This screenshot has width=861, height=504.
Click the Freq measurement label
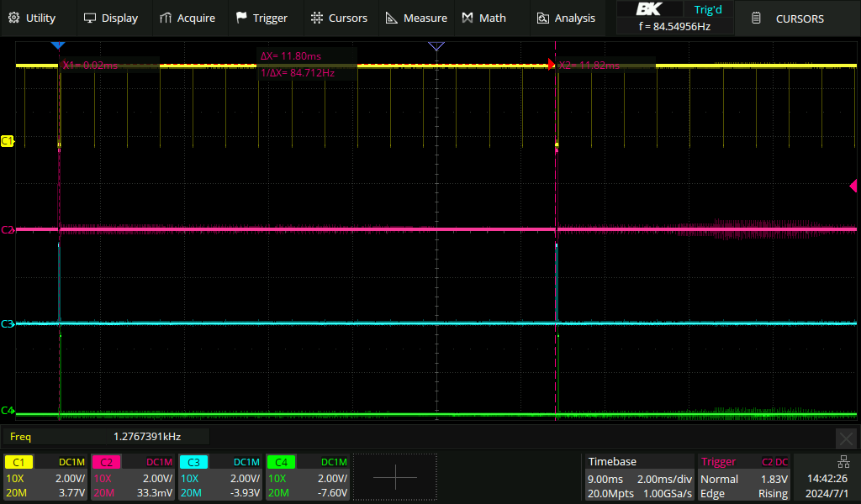tap(20, 437)
